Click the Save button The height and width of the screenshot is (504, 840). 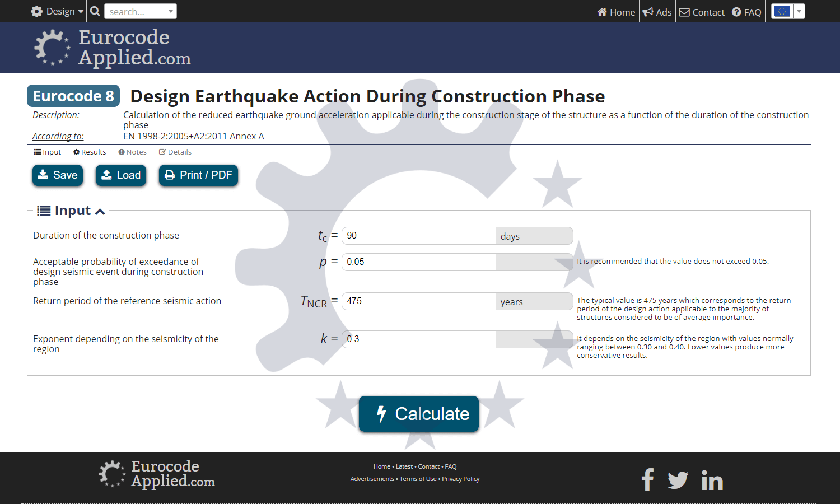click(x=57, y=175)
